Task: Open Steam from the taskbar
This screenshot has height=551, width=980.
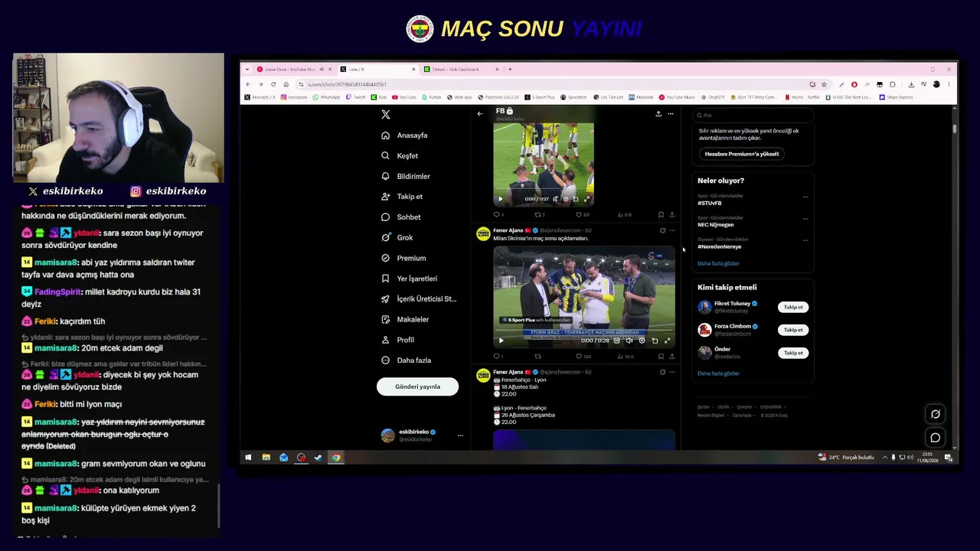Action: [318, 458]
